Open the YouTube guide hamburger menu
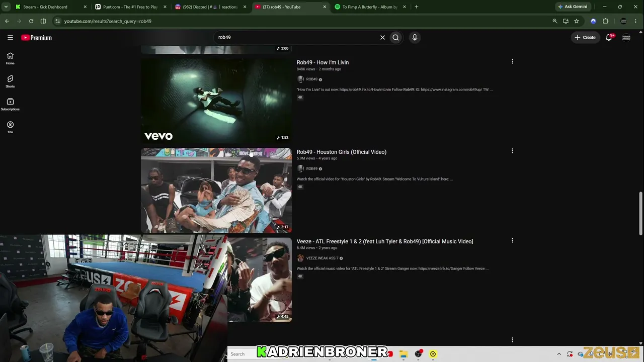This screenshot has height=362, width=644. [x=10, y=37]
